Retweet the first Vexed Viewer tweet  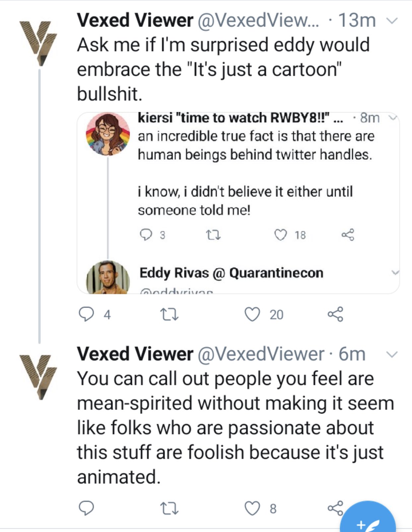click(x=169, y=314)
